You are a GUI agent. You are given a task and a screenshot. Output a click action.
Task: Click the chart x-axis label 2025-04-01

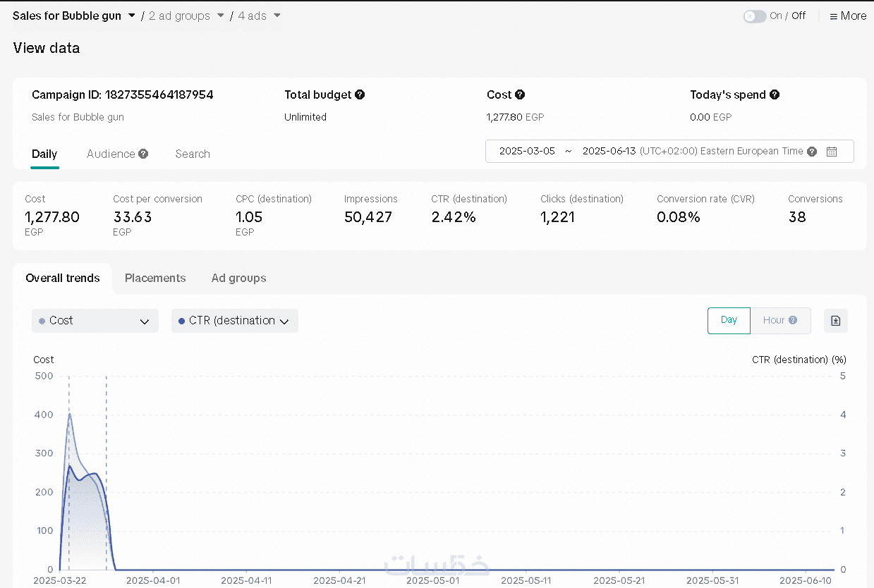[x=153, y=580]
